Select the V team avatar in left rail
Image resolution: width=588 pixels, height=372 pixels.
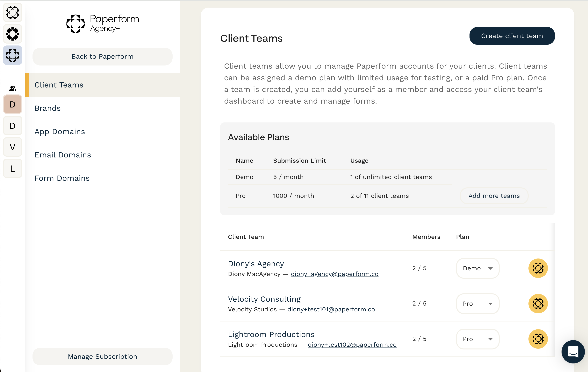coord(12,147)
